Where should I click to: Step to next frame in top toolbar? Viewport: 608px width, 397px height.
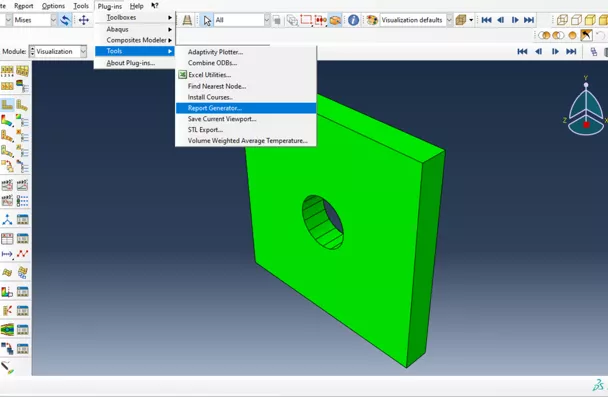pyautogui.click(x=515, y=20)
